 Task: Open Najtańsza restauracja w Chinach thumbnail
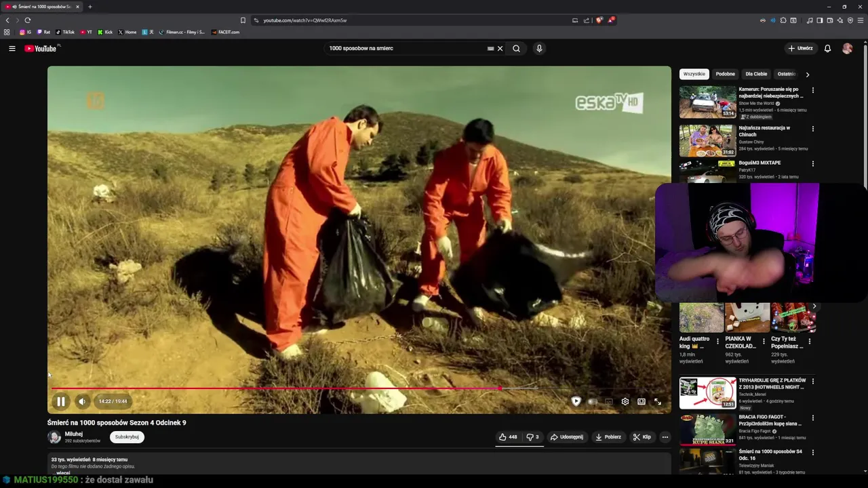click(707, 140)
